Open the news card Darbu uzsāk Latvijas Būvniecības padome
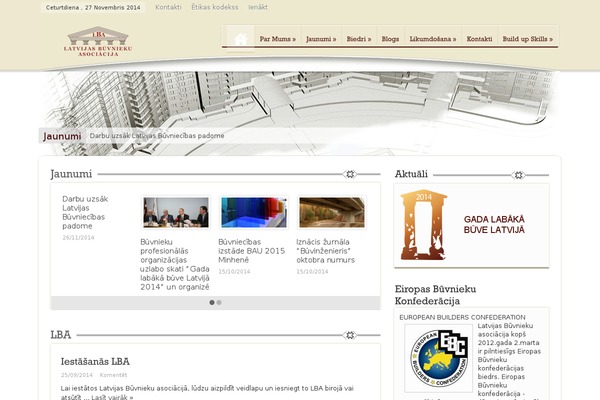Screen dimensions: 600x400 click(x=85, y=212)
